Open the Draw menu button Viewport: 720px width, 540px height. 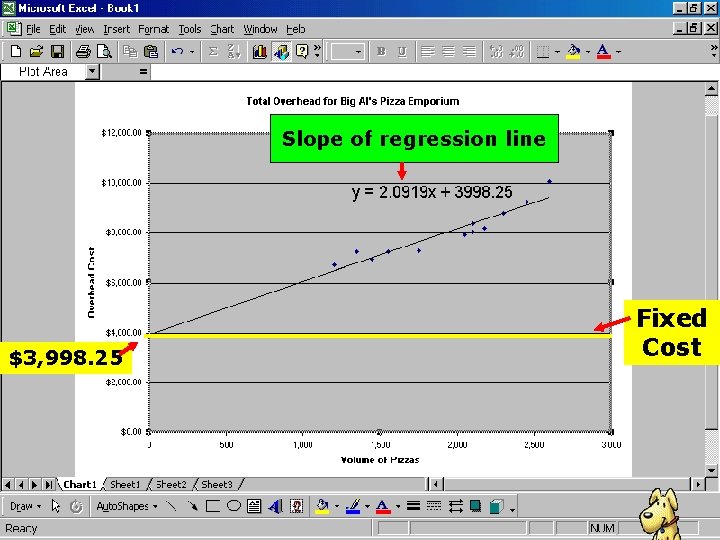pos(25,506)
